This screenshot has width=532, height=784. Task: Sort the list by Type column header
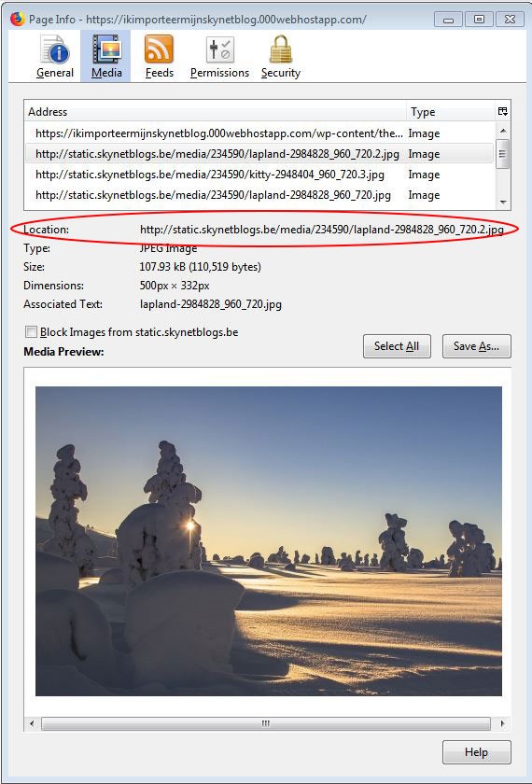click(x=450, y=111)
